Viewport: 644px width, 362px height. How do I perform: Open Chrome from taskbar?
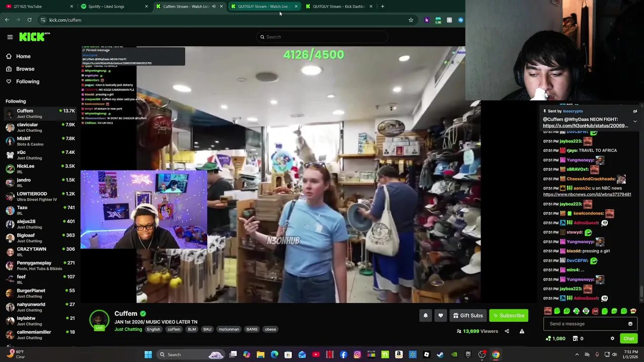tap(496, 354)
